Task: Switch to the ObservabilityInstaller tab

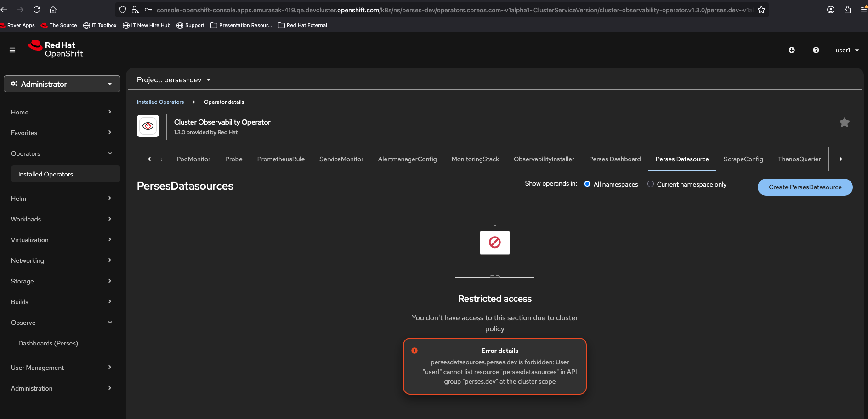Action: [544, 159]
